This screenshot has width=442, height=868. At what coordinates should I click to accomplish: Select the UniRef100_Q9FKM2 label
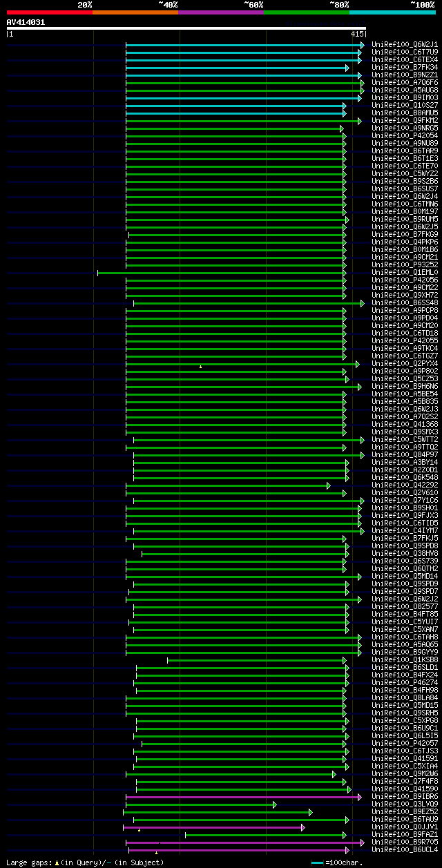click(x=405, y=120)
